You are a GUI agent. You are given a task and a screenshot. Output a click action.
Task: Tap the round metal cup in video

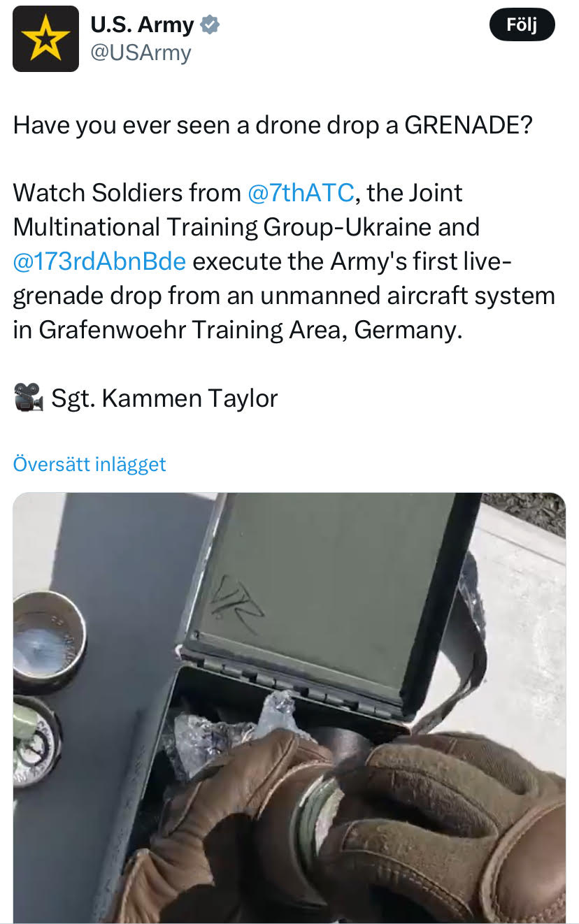[x=48, y=636]
